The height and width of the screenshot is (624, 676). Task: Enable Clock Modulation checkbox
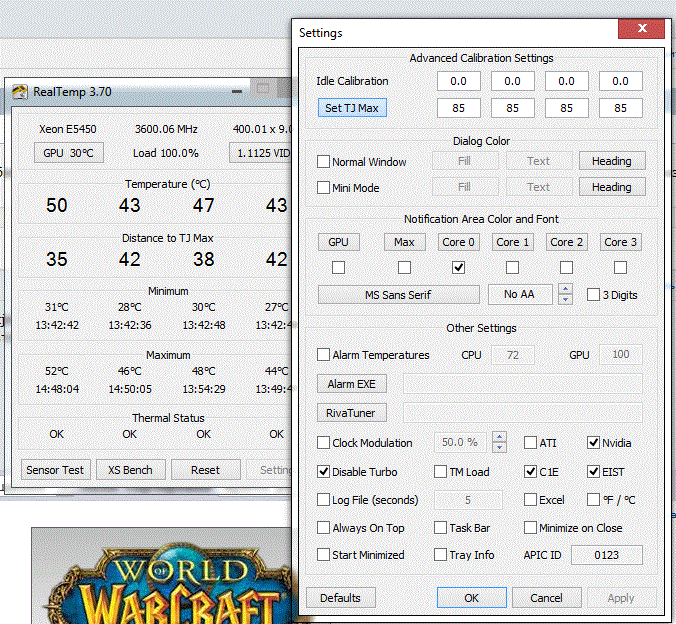(x=323, y=443)
